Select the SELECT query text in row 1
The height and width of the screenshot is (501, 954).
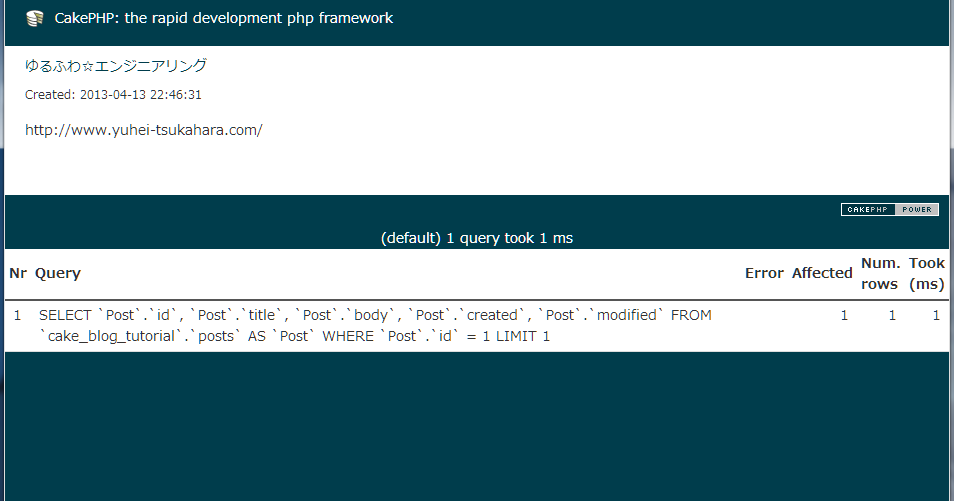375,326
